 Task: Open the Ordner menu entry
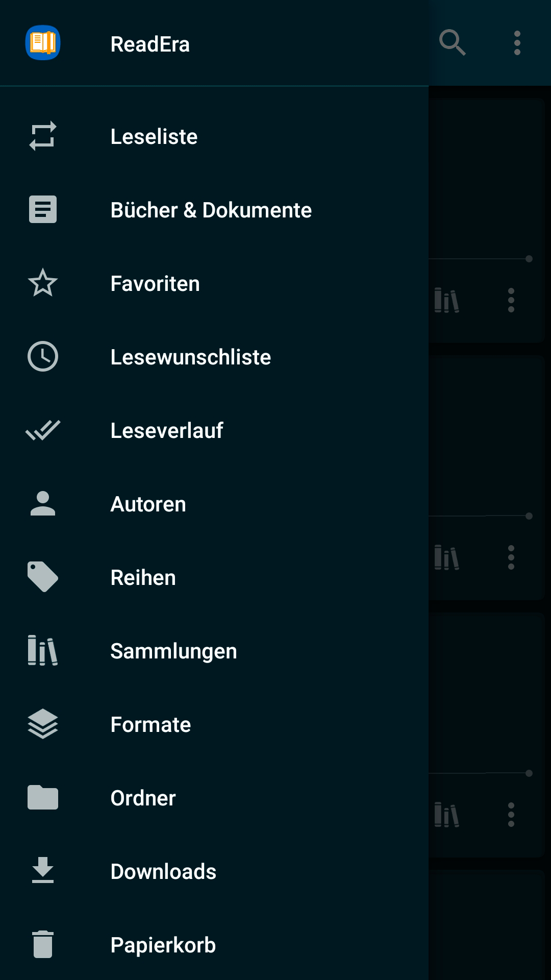tap(143, 798)
